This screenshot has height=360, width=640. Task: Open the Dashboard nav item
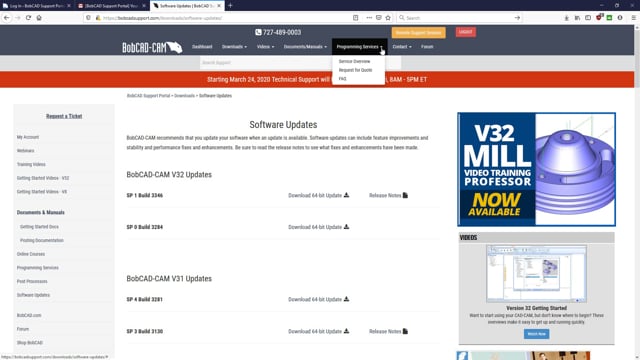(x=202, y=47)
